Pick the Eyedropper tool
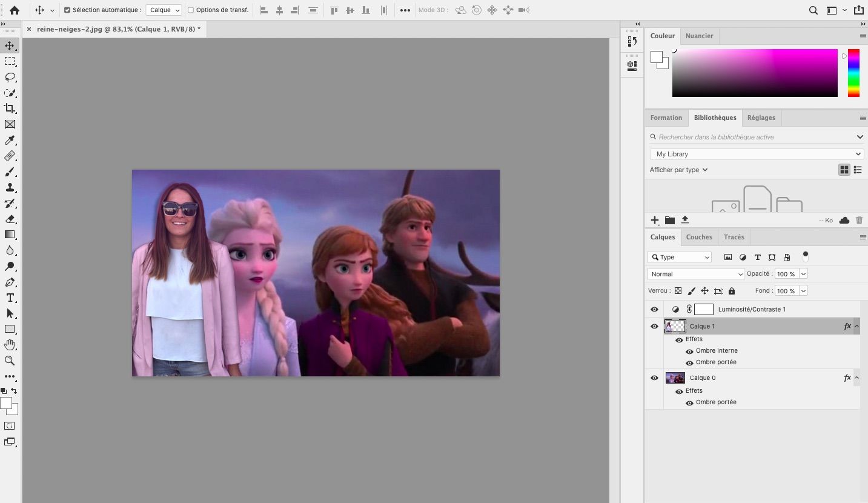The width and height of the screenshot is (868, 503). pyautogui.click(x=10, y=141)
